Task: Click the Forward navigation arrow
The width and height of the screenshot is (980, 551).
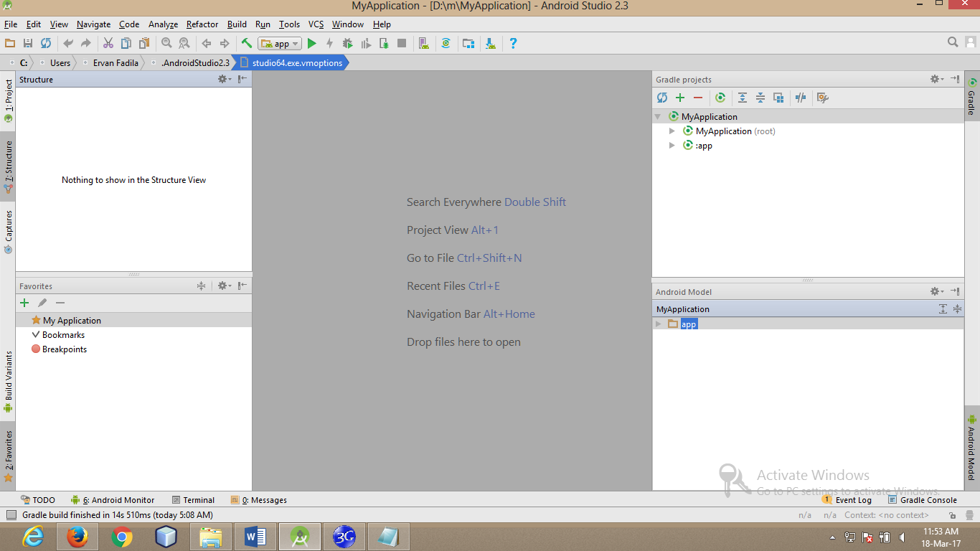Action: pos(225,43)
